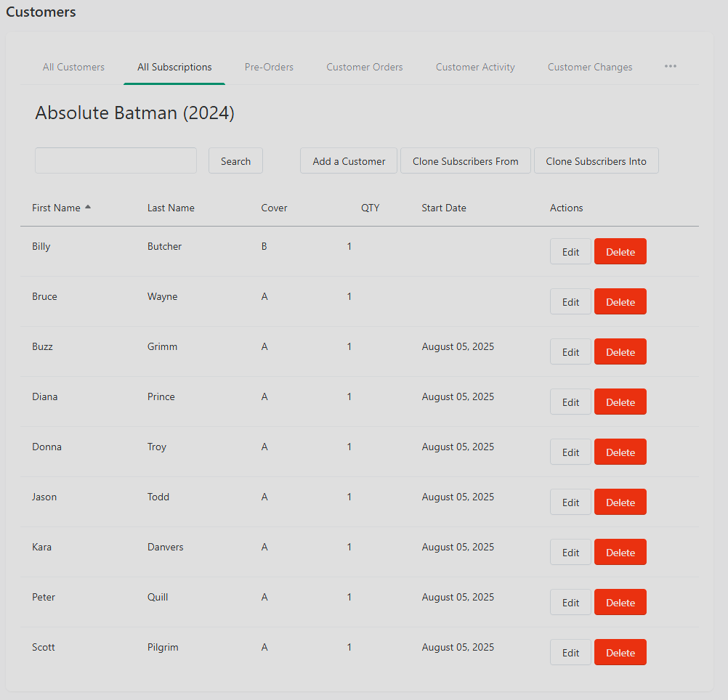Edit Scott Pilgrim's subscription
This screenshot has height=700, width=728.
(x=570, y=652)
